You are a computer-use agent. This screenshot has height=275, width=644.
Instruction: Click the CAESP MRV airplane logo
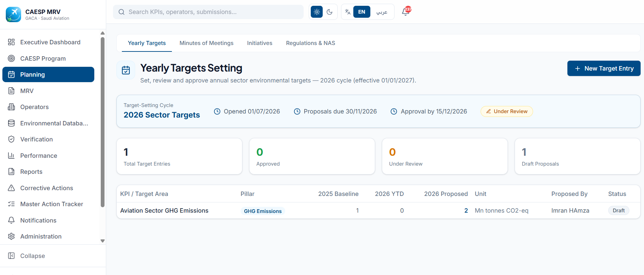tap(13, 14)
